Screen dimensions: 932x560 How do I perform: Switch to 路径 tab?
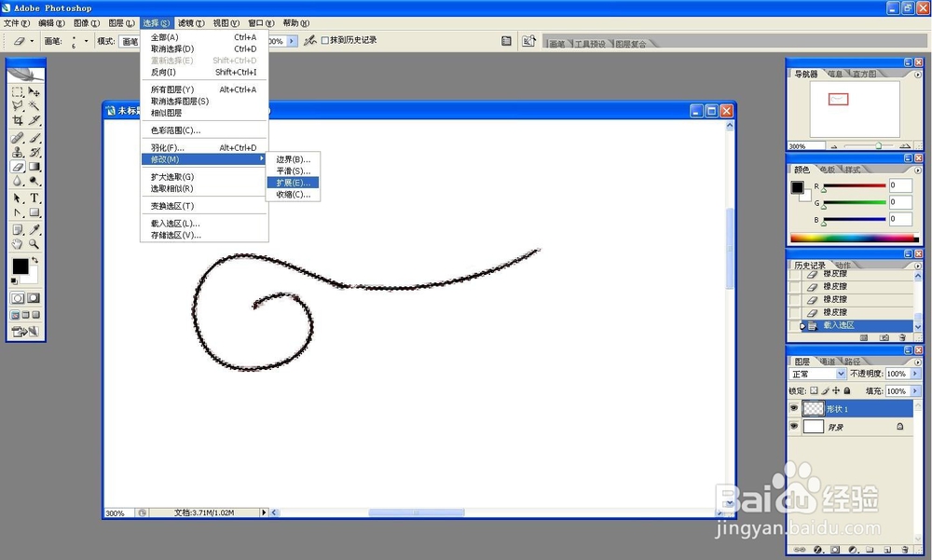click(852, 362)
